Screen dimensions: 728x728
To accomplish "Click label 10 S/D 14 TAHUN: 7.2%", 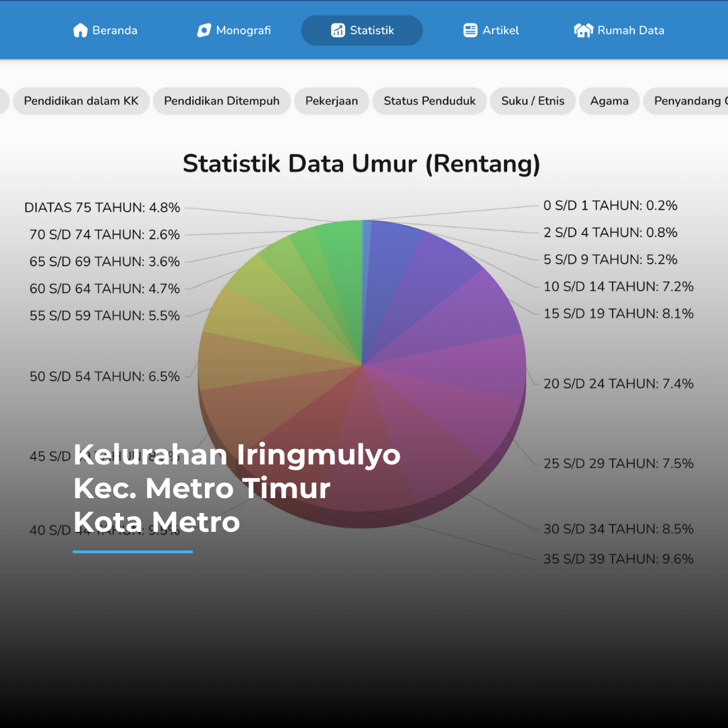I will pyautogui.click(x=618, y=286).
